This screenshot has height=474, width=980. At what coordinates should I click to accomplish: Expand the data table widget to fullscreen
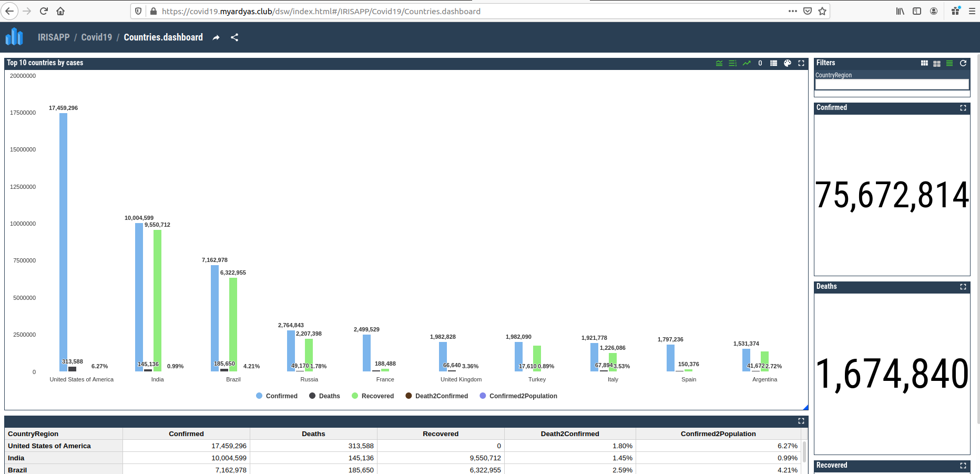click(x=801, y=421)
